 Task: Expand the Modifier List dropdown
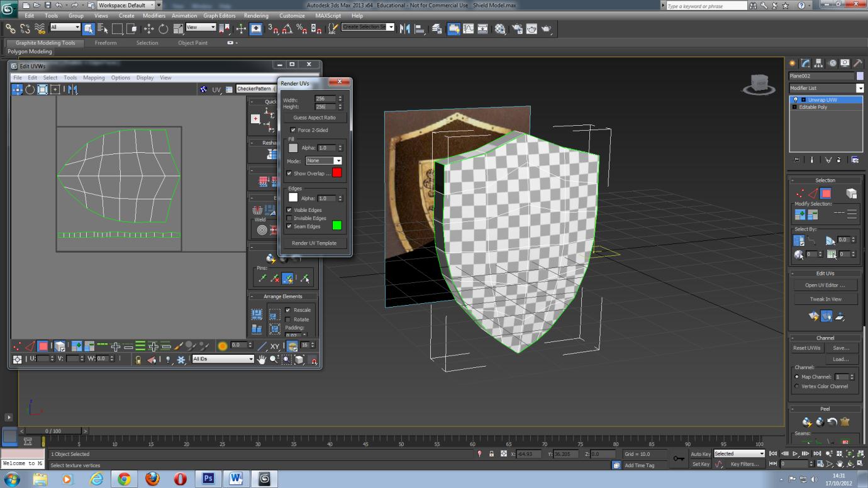826,88
